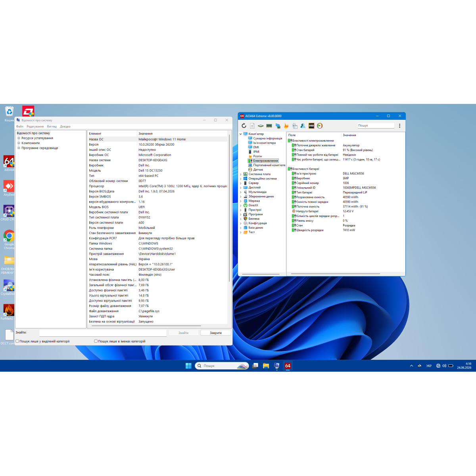Enable Пошук лише у виділеній категорії checkbox

(17, 341)
